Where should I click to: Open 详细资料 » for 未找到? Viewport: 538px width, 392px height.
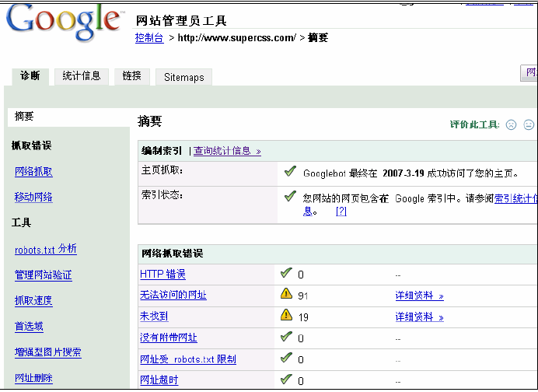420,317
